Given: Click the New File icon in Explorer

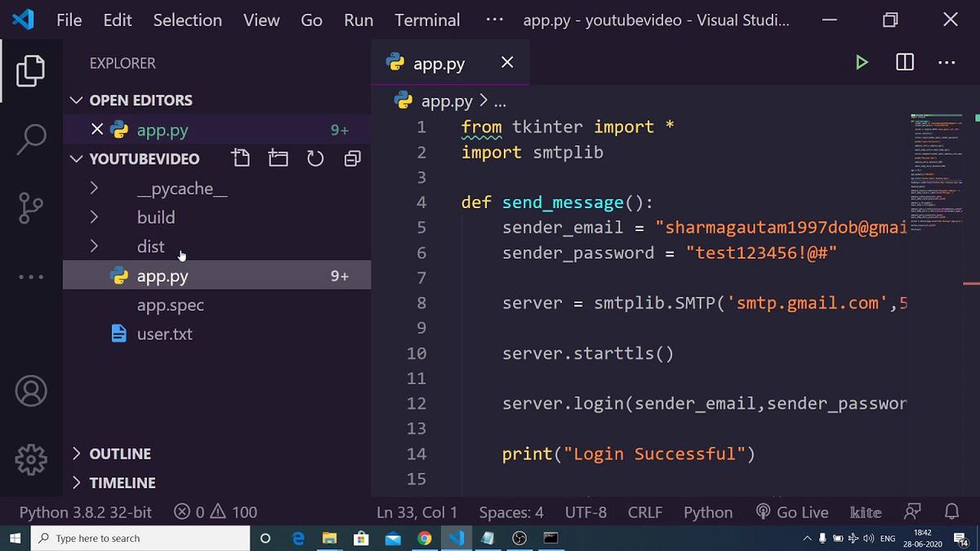Looking at the screenshot, I should [x=241, y=158].
